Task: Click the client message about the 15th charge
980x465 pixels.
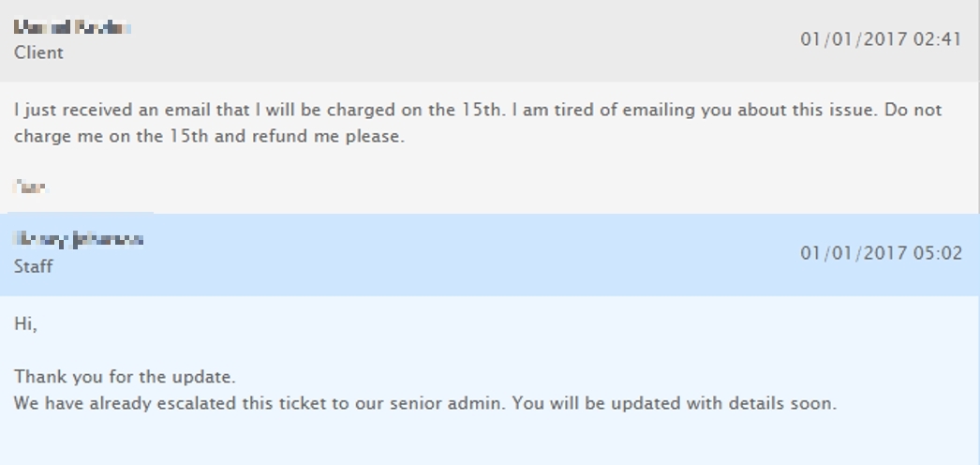Action: 478,123
